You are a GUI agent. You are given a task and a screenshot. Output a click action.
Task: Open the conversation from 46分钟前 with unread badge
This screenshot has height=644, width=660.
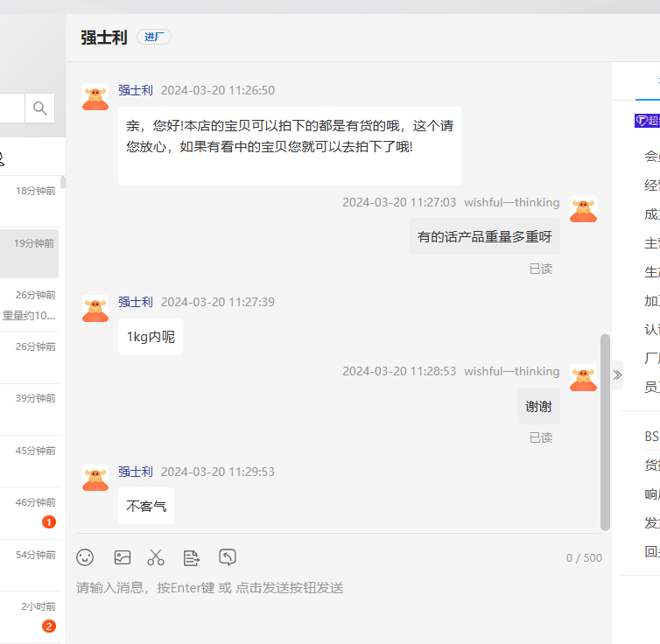click(30, 513)
